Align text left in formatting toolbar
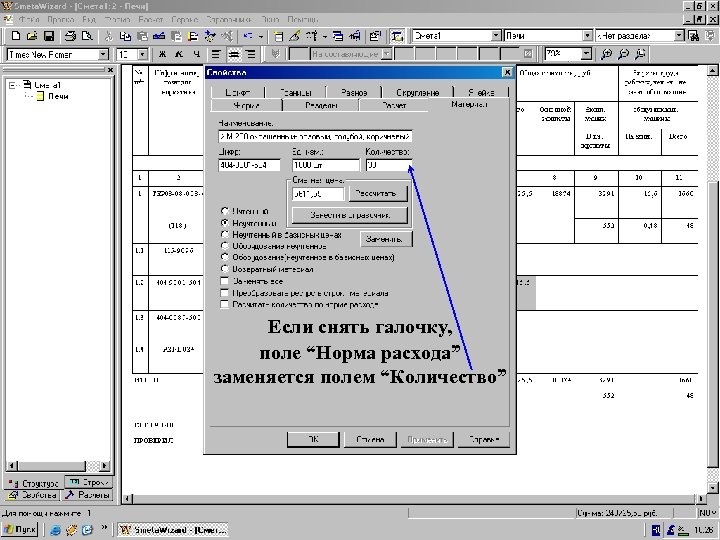 [x=215, y=54]
